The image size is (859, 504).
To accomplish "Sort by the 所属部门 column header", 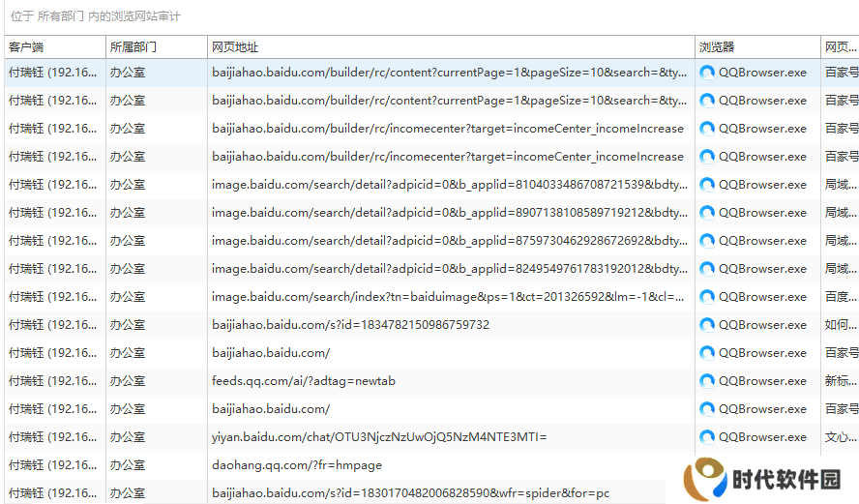I will pos(157,47).
